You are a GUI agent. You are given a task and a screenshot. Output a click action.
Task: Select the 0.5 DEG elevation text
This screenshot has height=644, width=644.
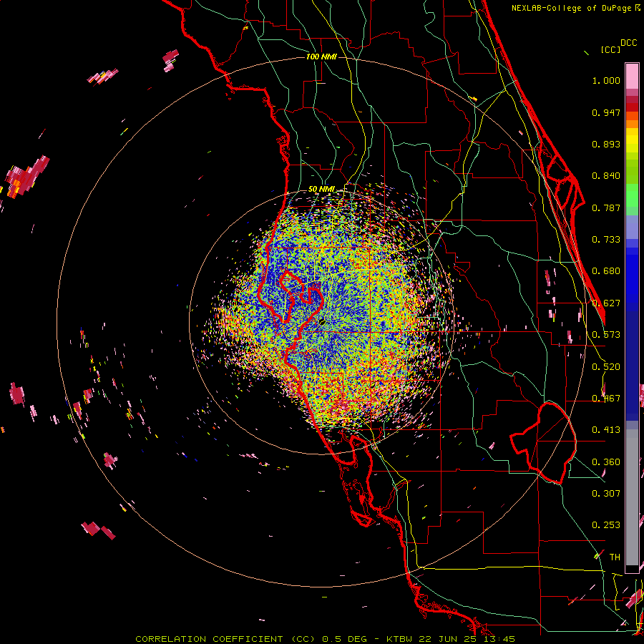click(x=345, y=639)
